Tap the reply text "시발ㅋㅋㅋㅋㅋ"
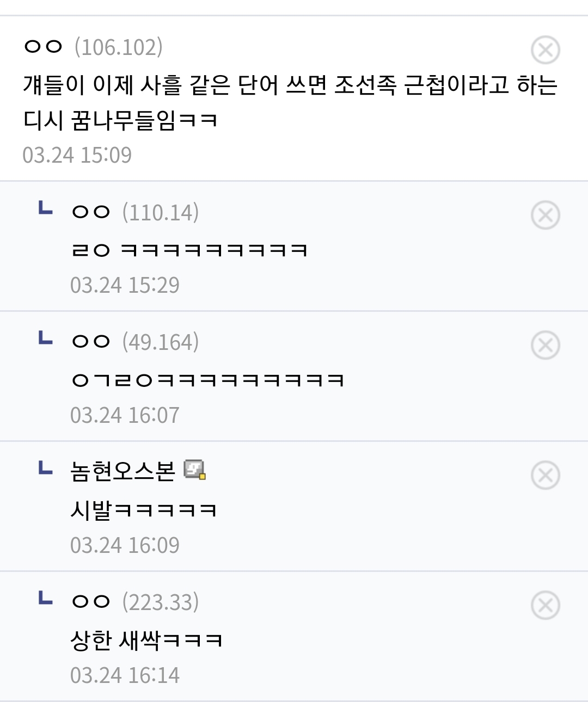Image resolution: width=588 pixels, height=702 pixels. (x=143, y=510)
